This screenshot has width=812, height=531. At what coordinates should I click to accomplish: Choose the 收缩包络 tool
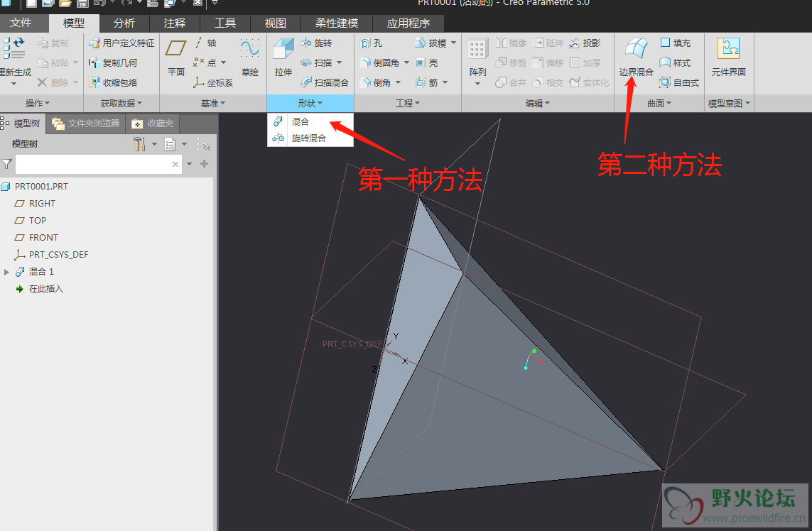[x=113, y=82]
